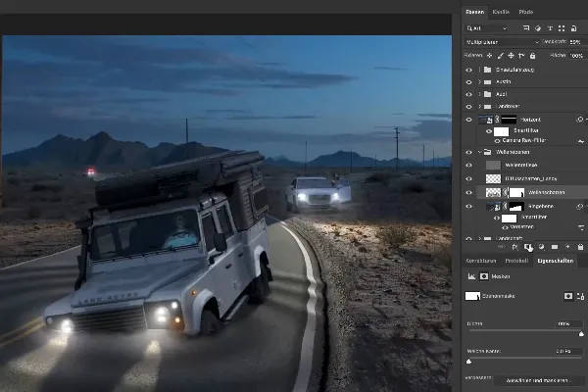Switch to the Korrekturen tab

481,261
